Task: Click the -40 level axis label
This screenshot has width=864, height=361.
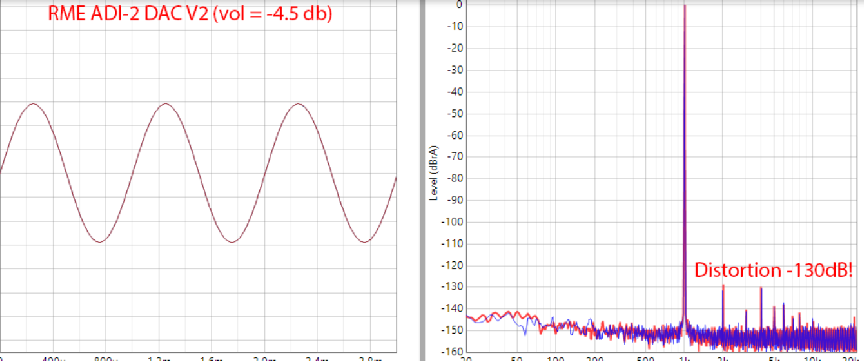Action: [455, 92]
